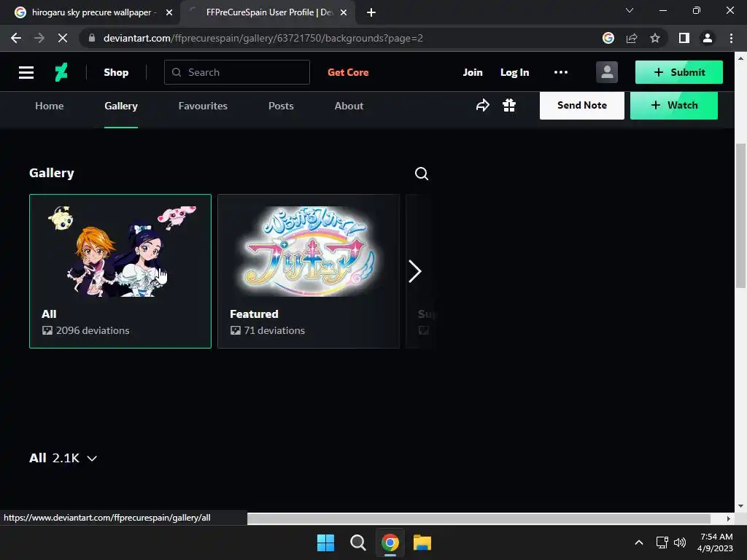Click the browser address bar URL
Viewport: 747px width, 560px height.
(263, 38)
